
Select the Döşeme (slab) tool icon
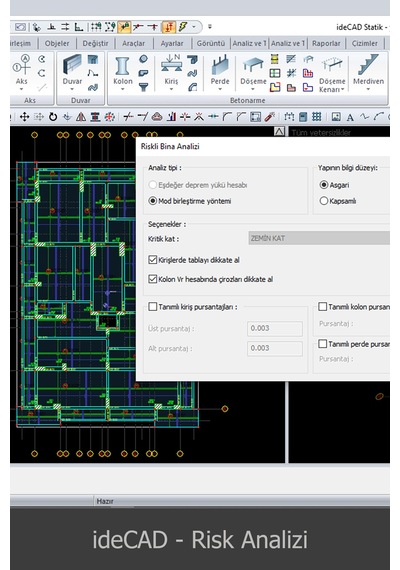point(253,65)
